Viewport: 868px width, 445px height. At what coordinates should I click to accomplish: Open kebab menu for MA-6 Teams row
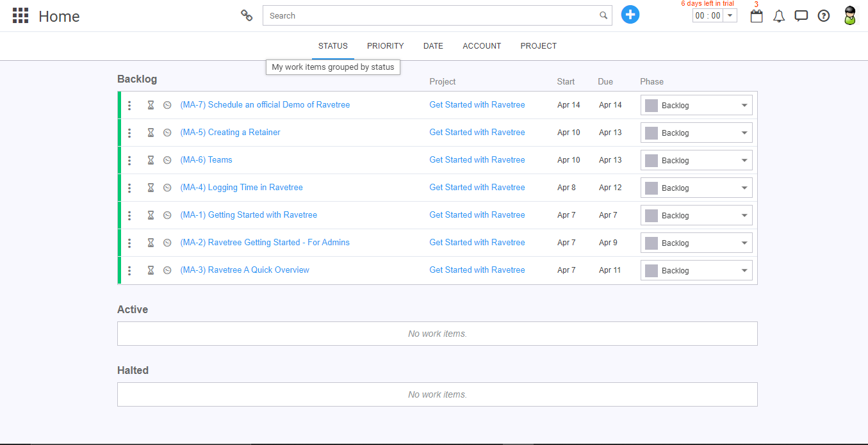pyautogui.click(x=129, y=160)
